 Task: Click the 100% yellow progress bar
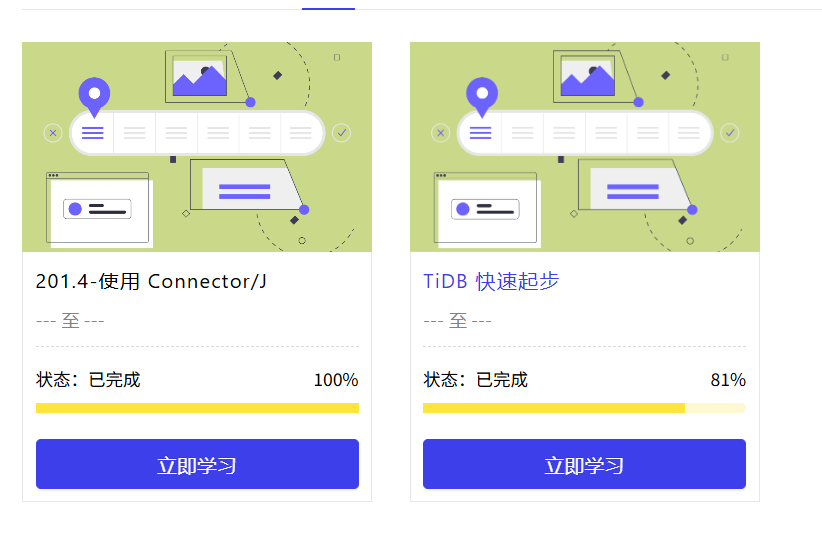pos(197,408)
